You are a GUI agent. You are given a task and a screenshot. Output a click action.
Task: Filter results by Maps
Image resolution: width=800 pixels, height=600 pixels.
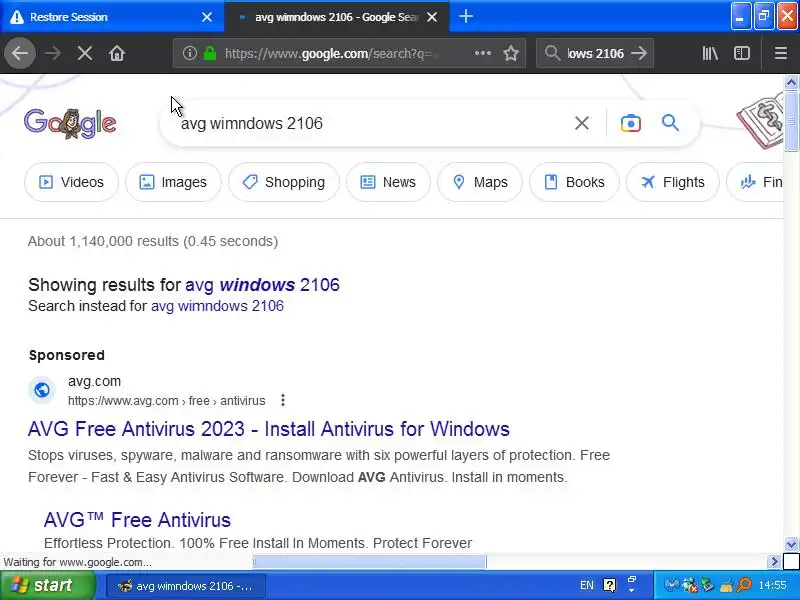click(x=480, y=182)
